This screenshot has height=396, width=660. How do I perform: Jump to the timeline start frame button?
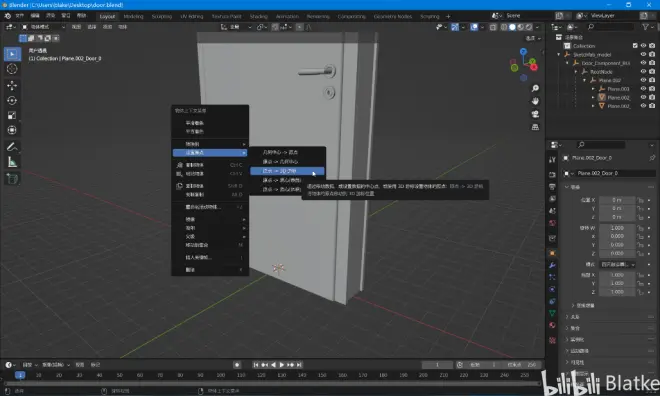point(256,365)
